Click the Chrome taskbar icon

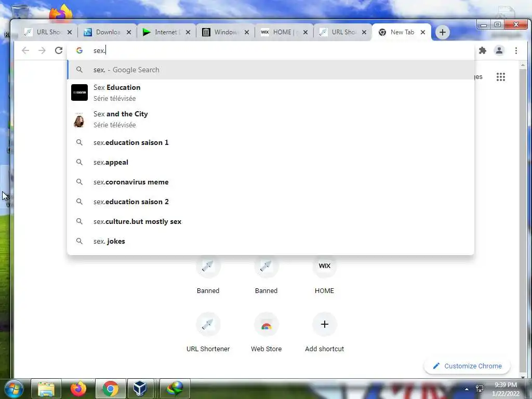click(111, 389)
